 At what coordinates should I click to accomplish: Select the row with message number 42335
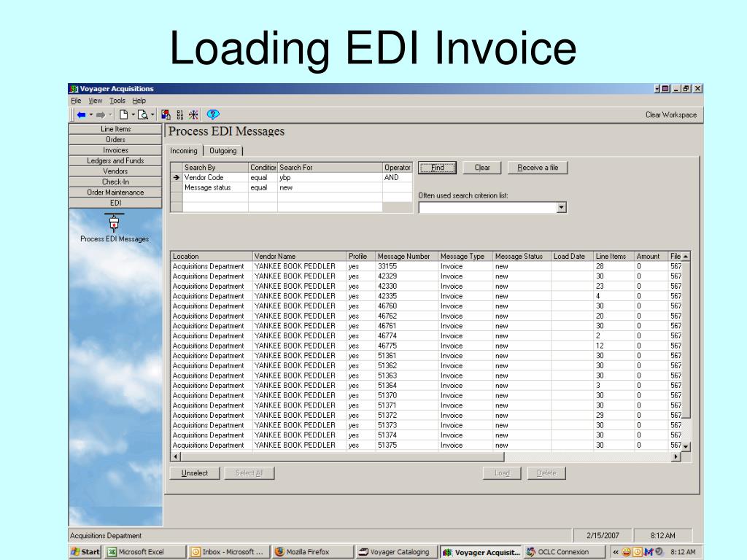point(426,296)
